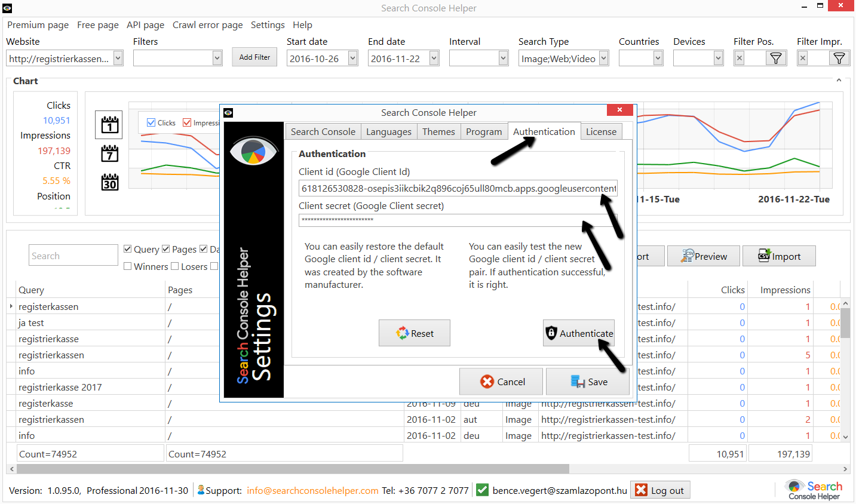
Task: Enable the Losers checkbox
Action: 175,266
